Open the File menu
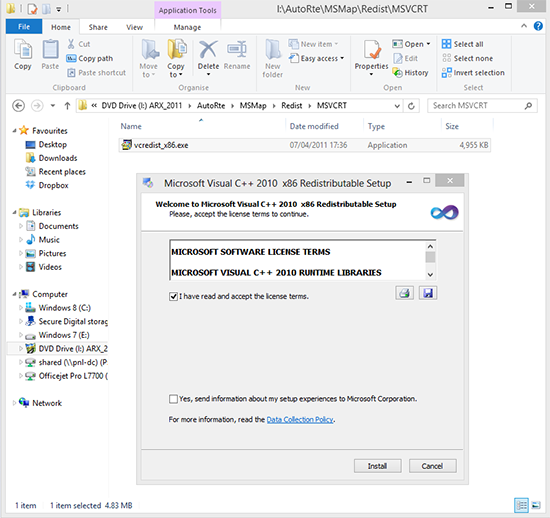 tap(24, 27)
